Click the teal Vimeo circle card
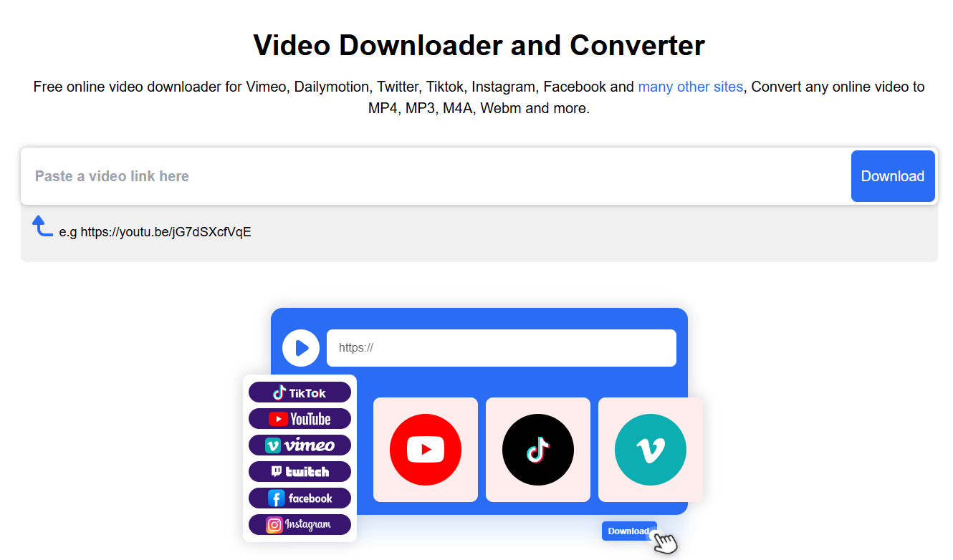 pos(651,450)
